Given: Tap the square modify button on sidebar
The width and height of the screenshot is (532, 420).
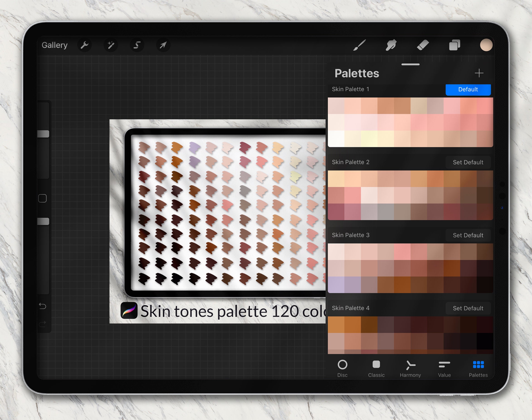Looking at the screenshot, I should coord(43,198).
